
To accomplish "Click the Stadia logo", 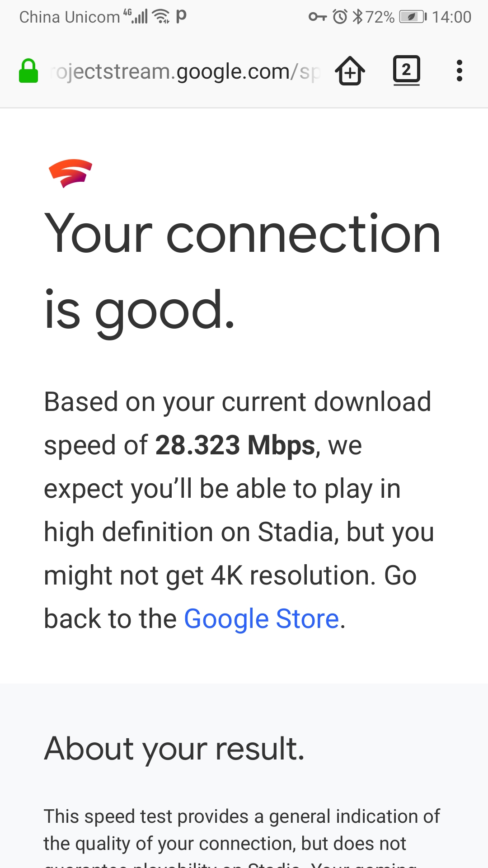I will (x=70, y=173).
